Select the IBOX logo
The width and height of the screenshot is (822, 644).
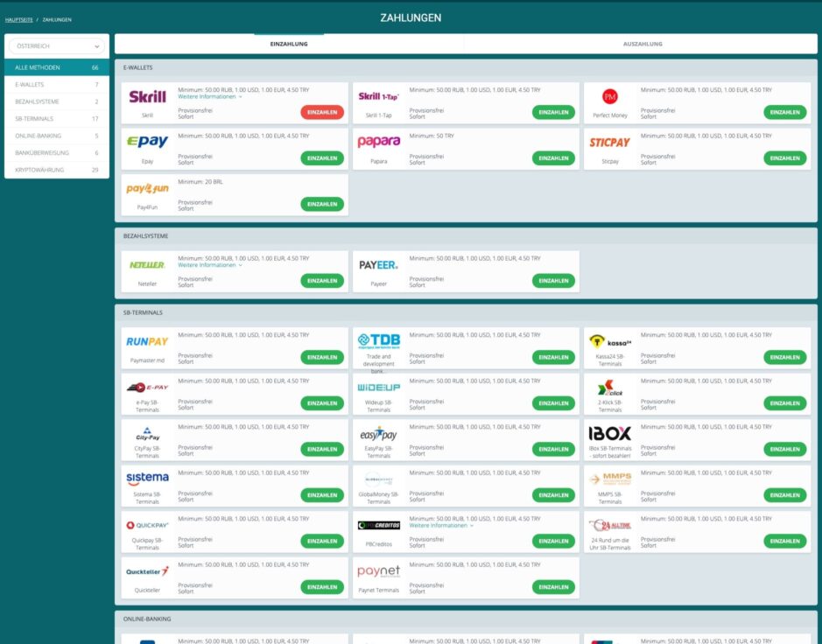pyautogui.click(x=609, y=433)
